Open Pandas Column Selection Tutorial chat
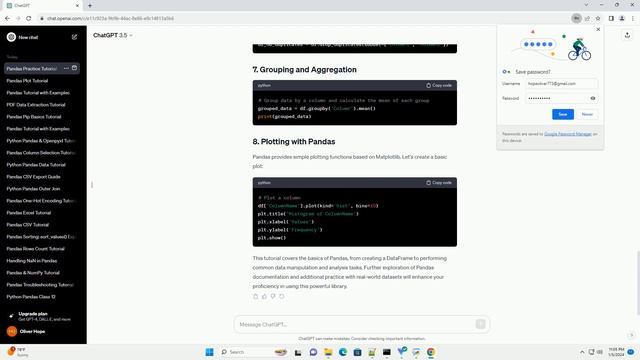The height and width of the screenshot is (360, 640). pos(42,153)
